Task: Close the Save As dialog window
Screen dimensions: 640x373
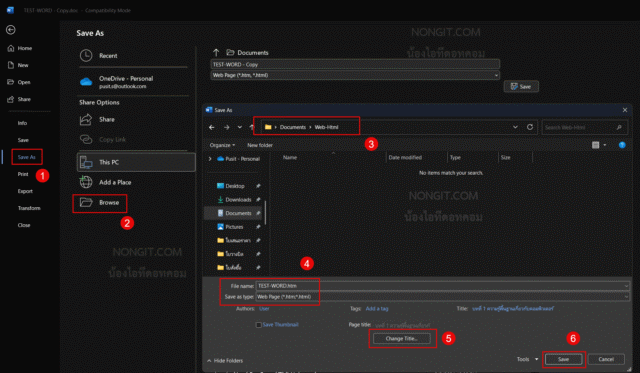Action: coord(624,110)
